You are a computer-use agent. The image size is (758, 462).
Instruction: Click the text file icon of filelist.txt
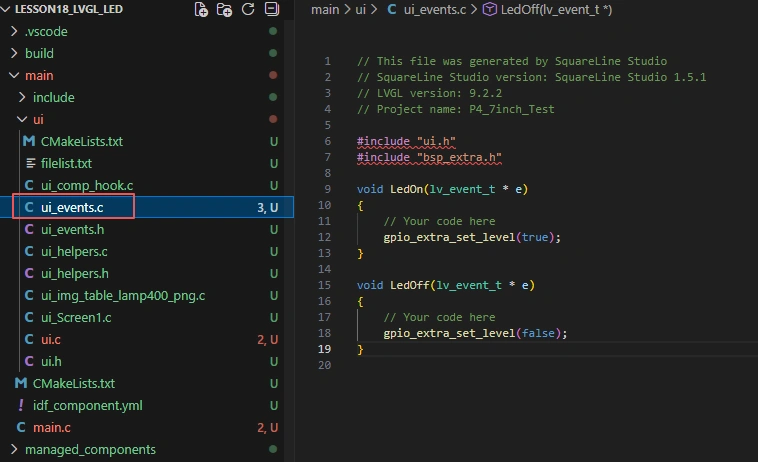tap(29, 163)
